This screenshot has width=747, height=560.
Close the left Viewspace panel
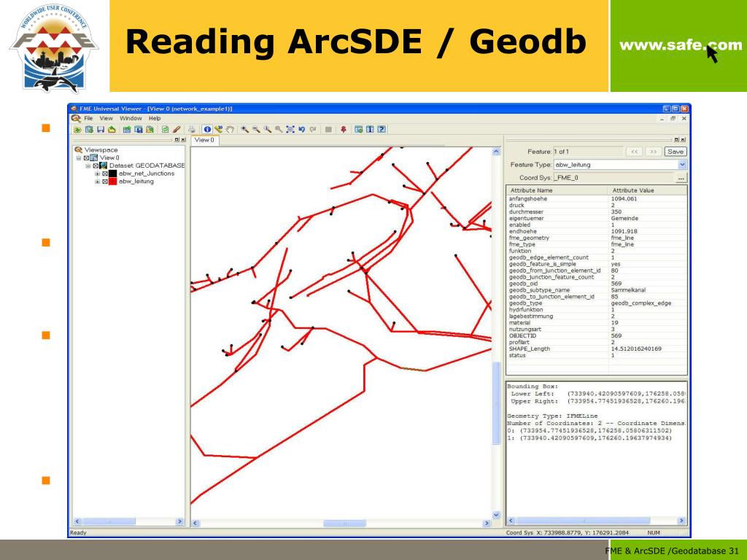coord(183,139)
